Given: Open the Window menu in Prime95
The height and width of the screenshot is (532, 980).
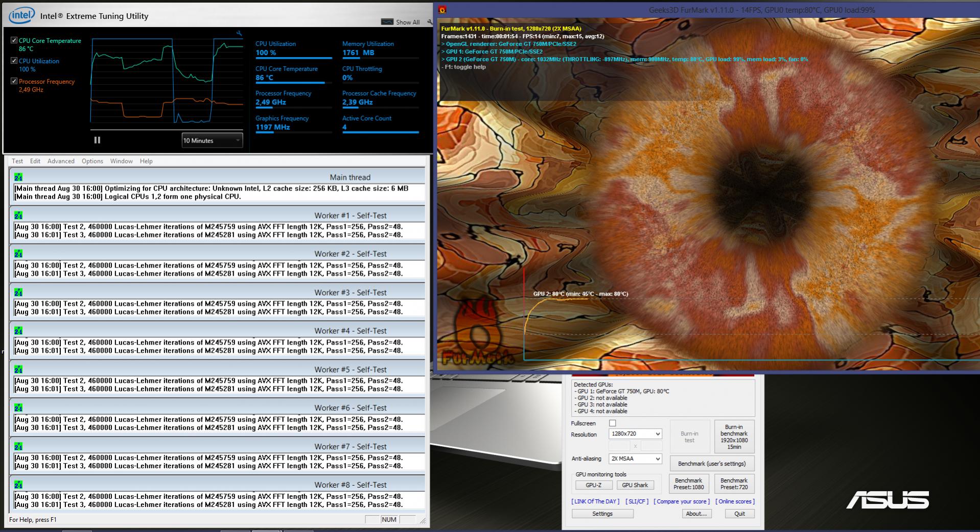Looking at the screenshot, I should point(122,161).
